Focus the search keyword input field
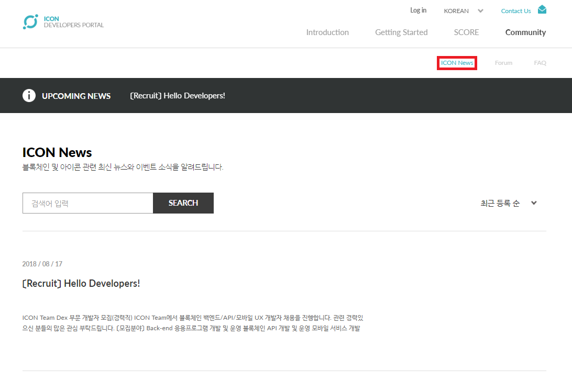This screenshot has height=392, width=572. pyautogui.click(x=88, y=203)
